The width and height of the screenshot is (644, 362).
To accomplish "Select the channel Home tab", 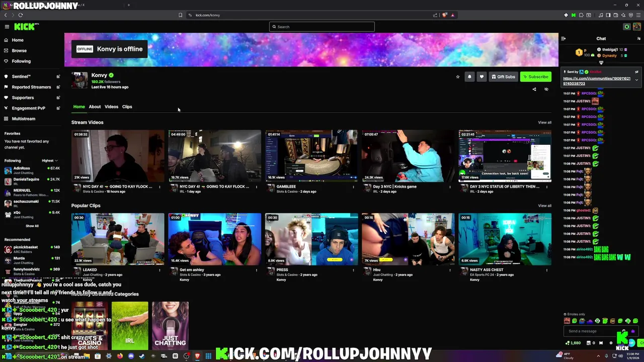I will tap(79, 107).
